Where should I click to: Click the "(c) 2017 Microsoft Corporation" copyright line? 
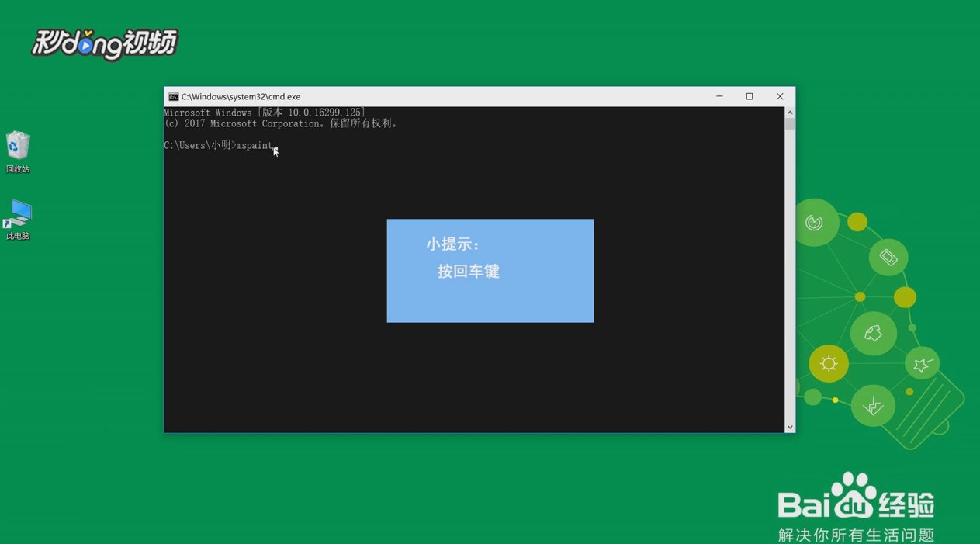pos(281,123)
